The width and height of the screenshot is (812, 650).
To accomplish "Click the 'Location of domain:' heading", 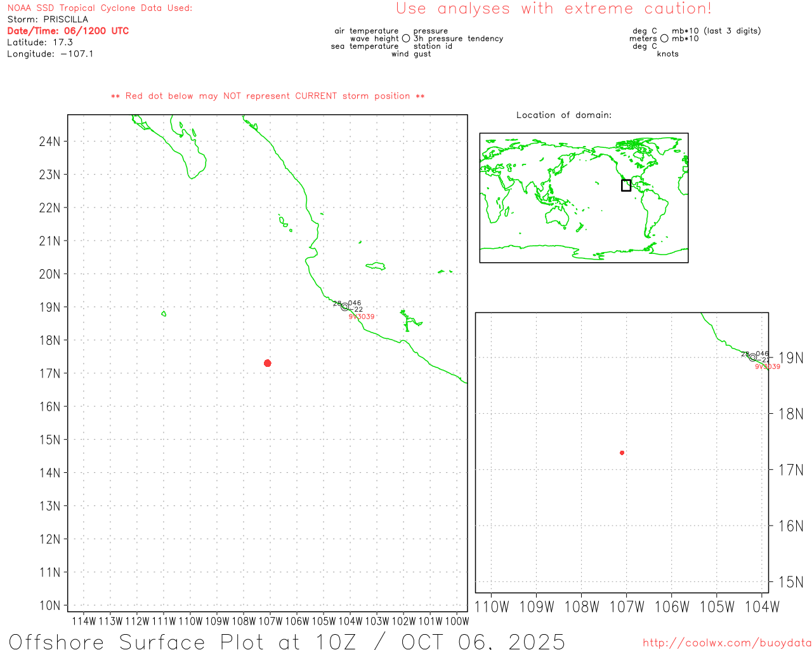I will pos(564,115).
